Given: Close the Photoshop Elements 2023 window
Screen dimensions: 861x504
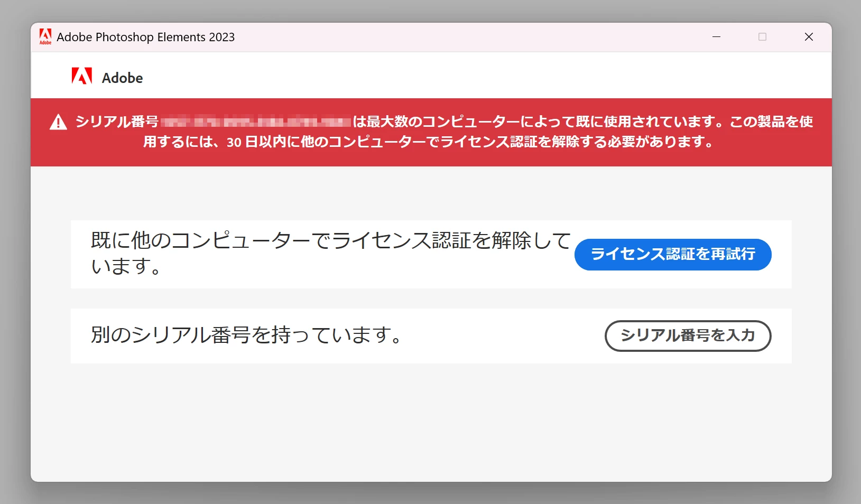Looking at the screenshot, I should (809, 37).
